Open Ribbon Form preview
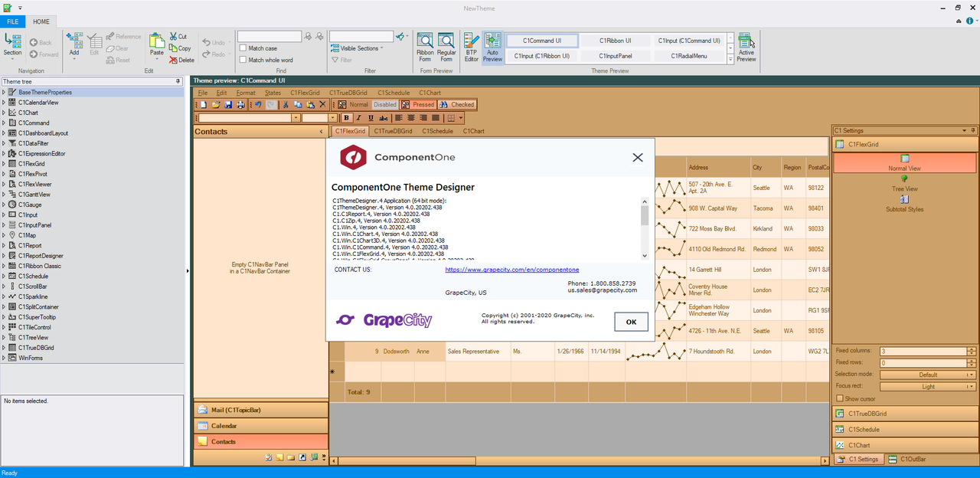This screenshot has width=980, height=478. click(425, 47)
